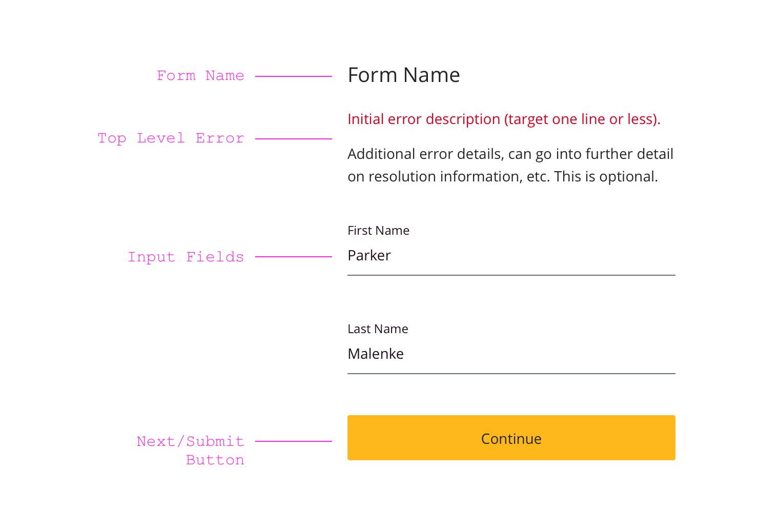
Task: Click the First Name field label
Action: click(x=378, y=231)
